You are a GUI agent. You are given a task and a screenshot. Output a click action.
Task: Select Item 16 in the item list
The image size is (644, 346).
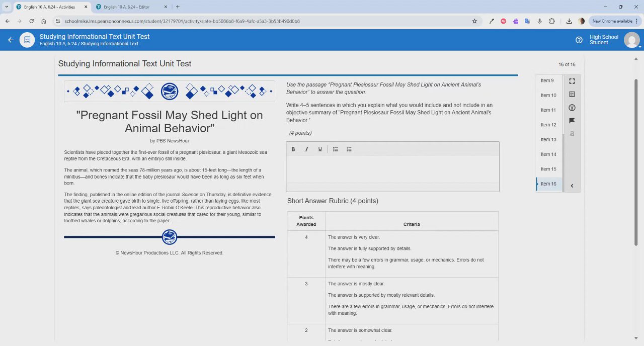[x=548, y=184]
